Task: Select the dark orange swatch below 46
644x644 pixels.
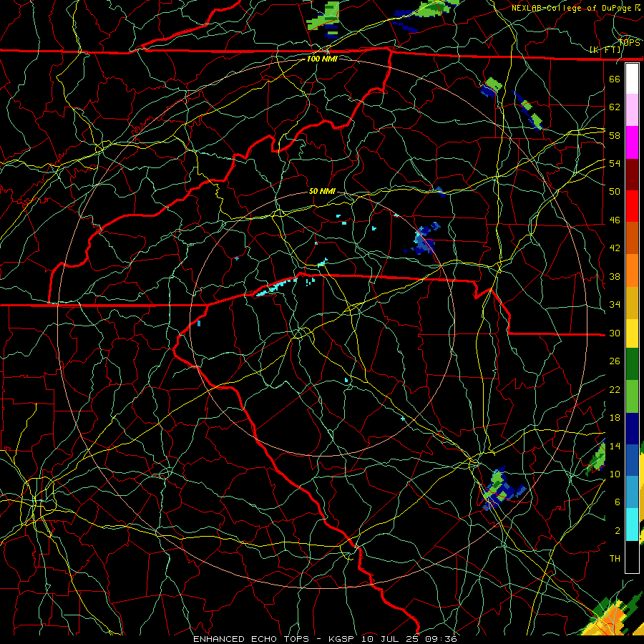Action: click(632, 238)
